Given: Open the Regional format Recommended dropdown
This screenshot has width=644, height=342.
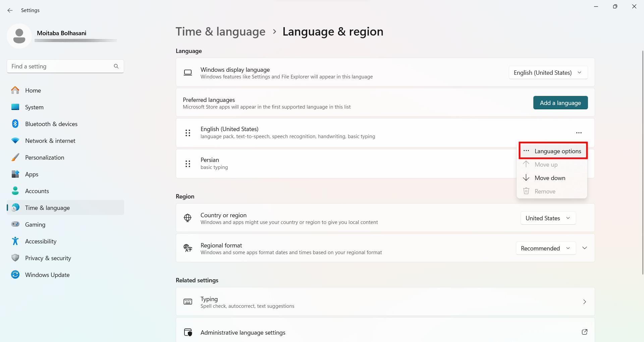Looking at the screenshot, I should (545, 248).
